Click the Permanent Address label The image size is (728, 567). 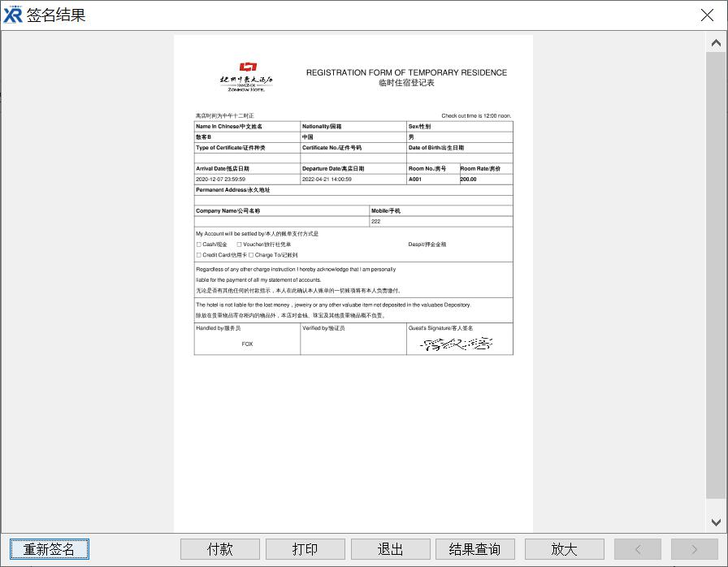tap(232, 190)
